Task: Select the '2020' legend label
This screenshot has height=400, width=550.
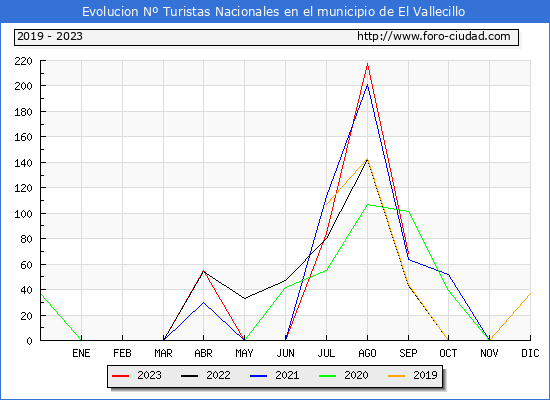Action: click(356, 375)
